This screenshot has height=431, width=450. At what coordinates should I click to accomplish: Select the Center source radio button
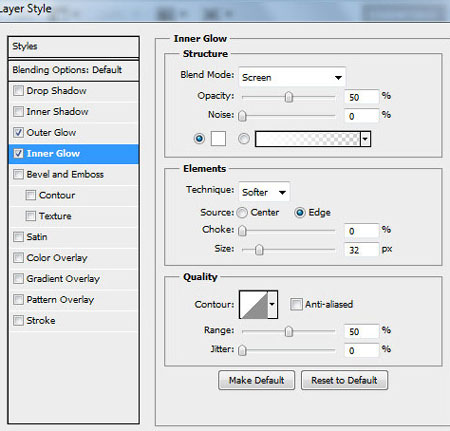click(242, 212)
